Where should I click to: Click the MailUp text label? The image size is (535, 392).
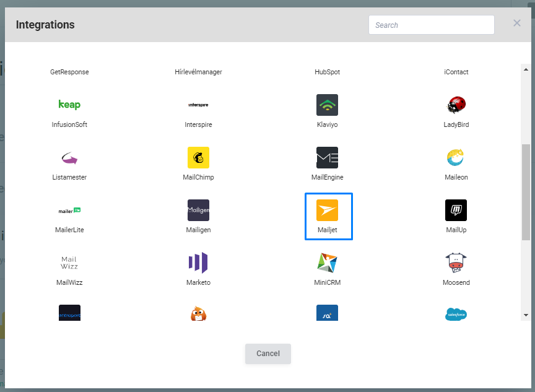tap(456, 230)
